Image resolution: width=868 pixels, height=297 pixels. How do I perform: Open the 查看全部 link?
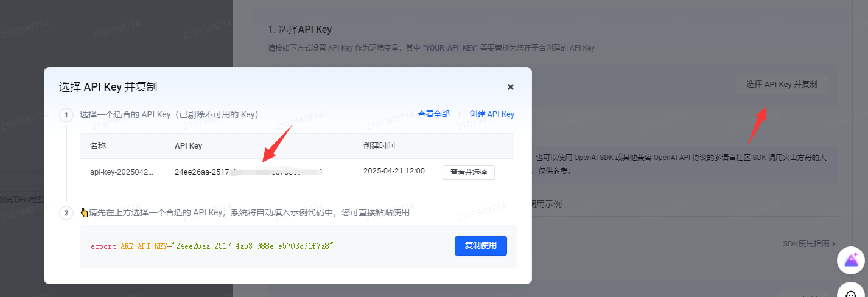(x=433, y=114)
